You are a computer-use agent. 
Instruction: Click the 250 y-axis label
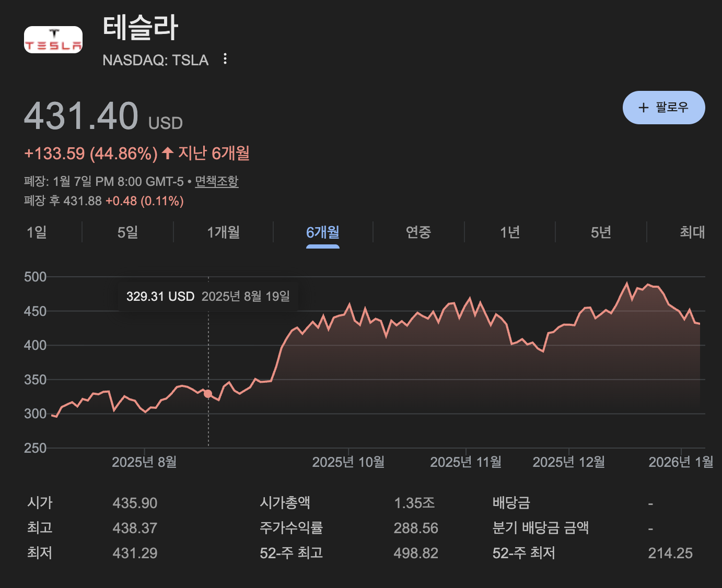pos(36,448)
